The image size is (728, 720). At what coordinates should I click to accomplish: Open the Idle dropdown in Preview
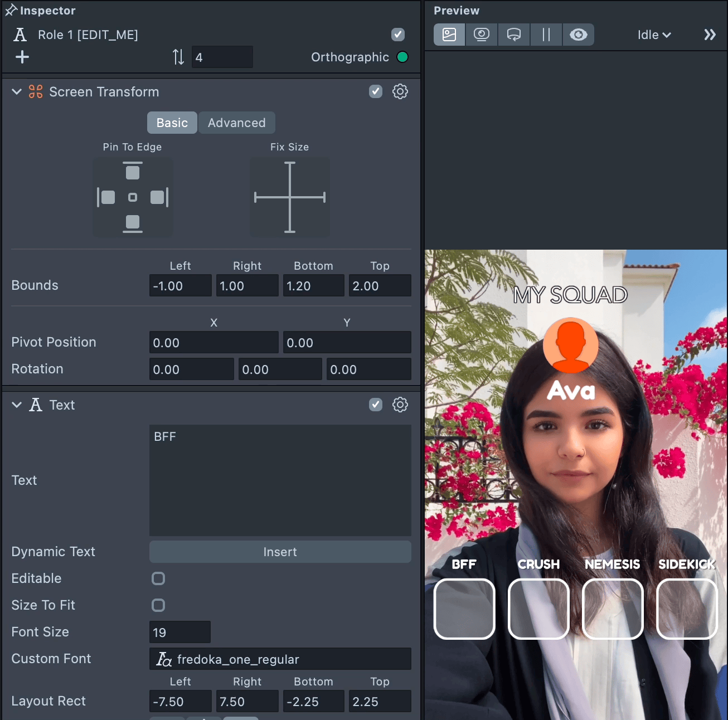654,35
